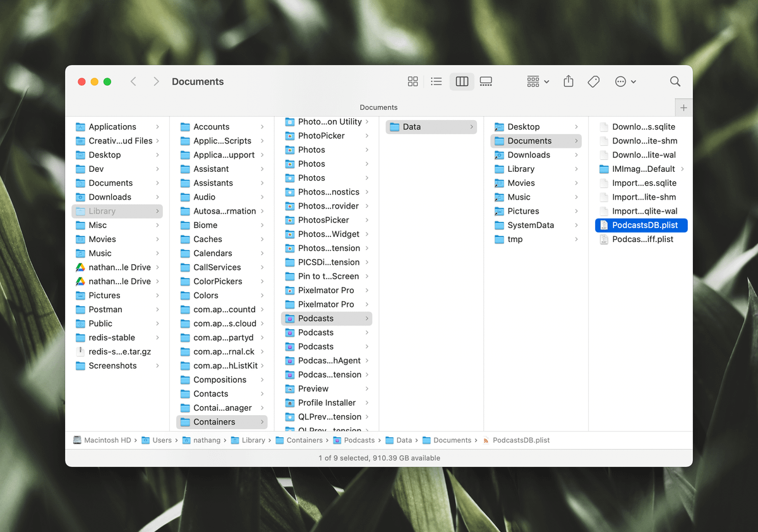The height and width of the screenshot is (532, 758).
Task: Select the redis-stable.tar.gz archive file
Action: pos(119,352)
